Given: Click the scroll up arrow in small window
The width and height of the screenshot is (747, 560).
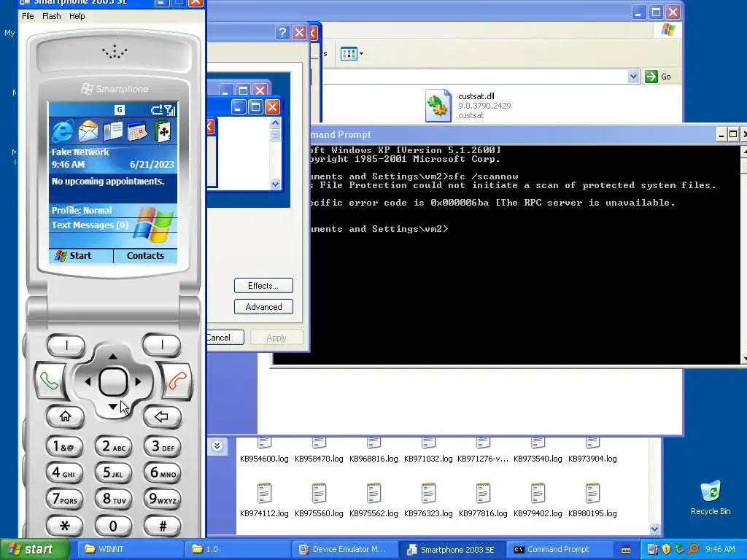Looking at the screenshot, I should (x=275, y=122).
